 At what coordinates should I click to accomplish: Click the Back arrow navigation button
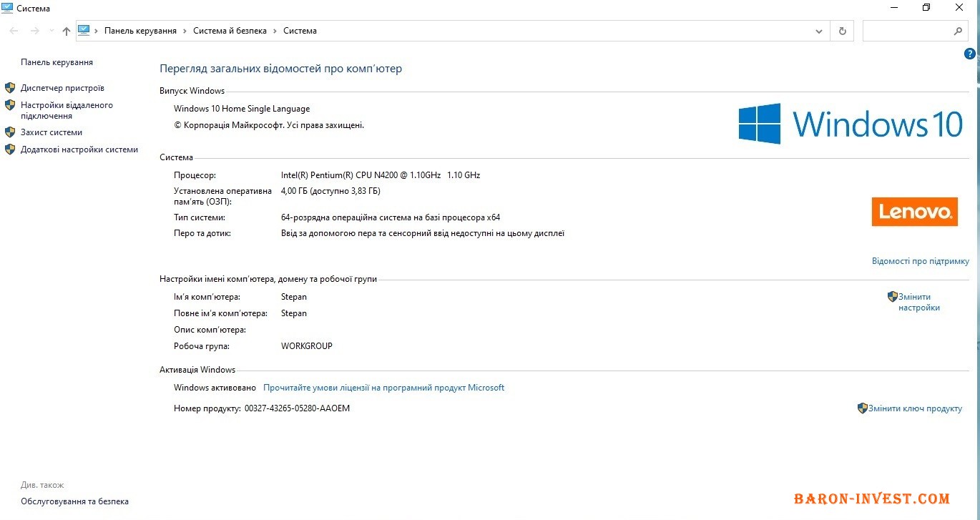pos(14,31)
